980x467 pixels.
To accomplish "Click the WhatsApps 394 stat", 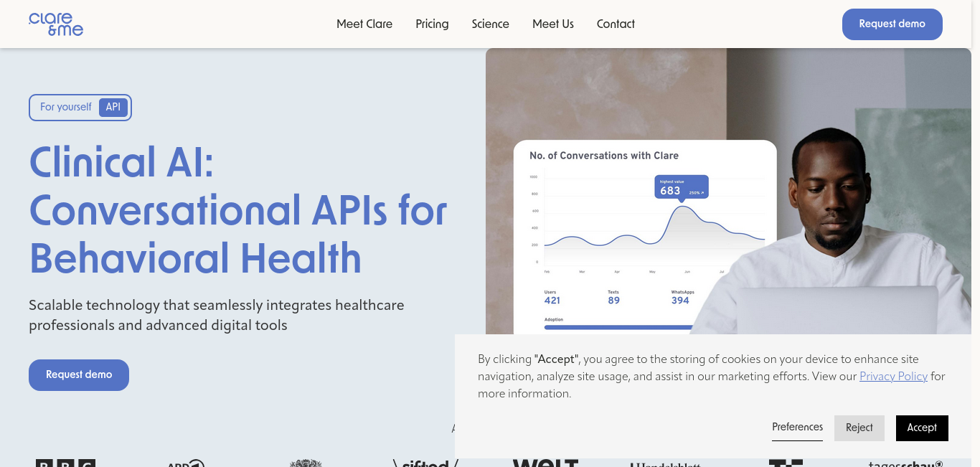I will [x=682, y=297].
